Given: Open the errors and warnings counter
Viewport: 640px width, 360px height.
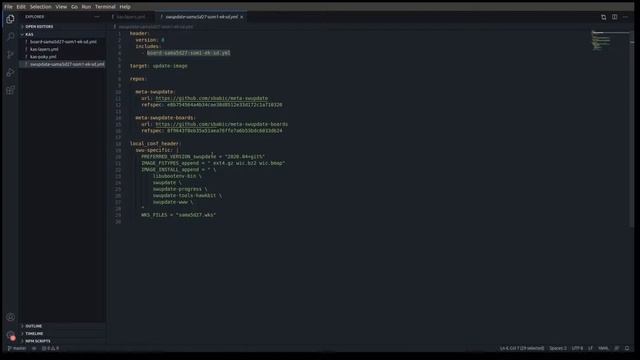Looking at the screenshot, I should pyautogui.click(x=50, y=348).
